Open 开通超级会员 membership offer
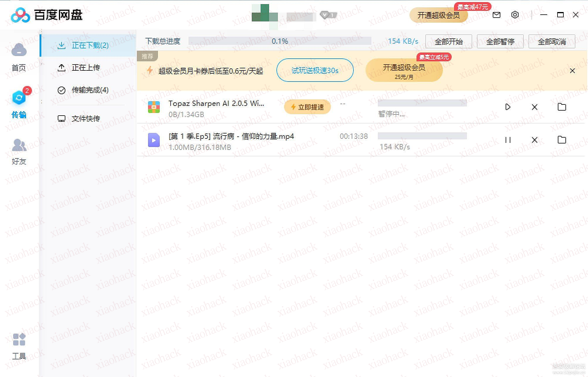The height and width of the screenshot is (377, 588). coord(439,16)
